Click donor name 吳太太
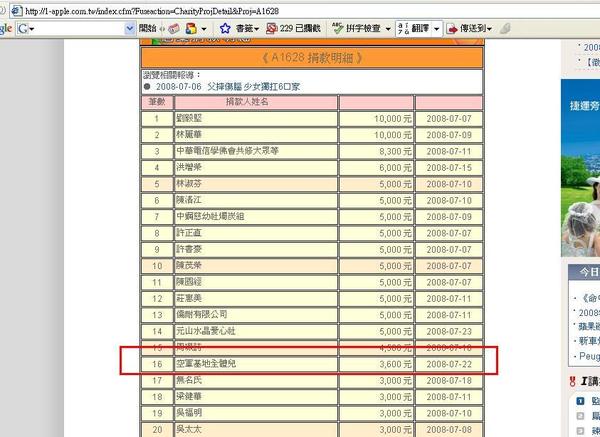 tap(189, 430)
